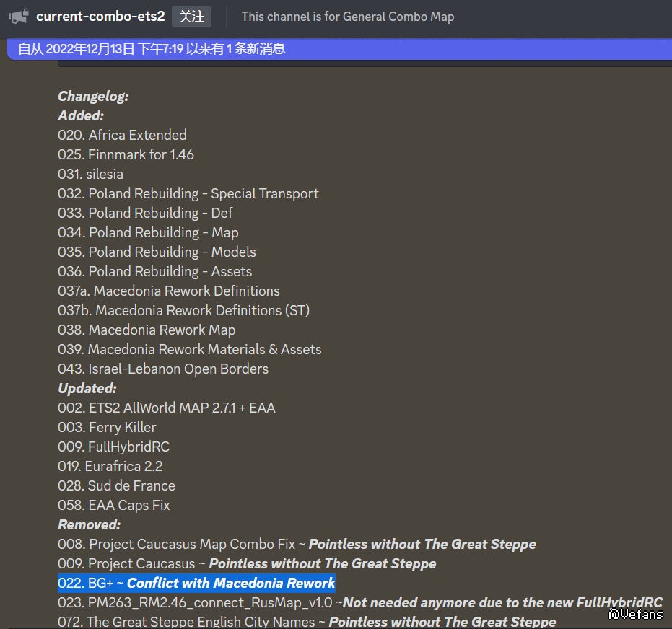Click the 'Updated:' heading

tap(87, 388)
